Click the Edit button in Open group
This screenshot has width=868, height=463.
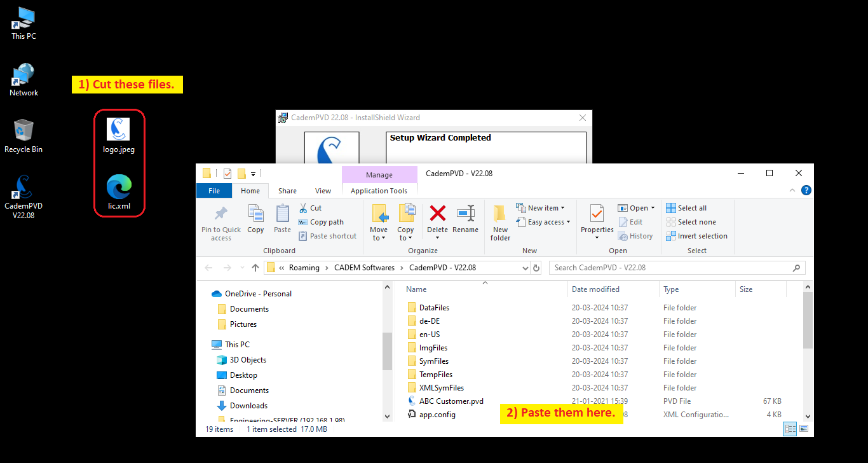[x=630, y=222]
